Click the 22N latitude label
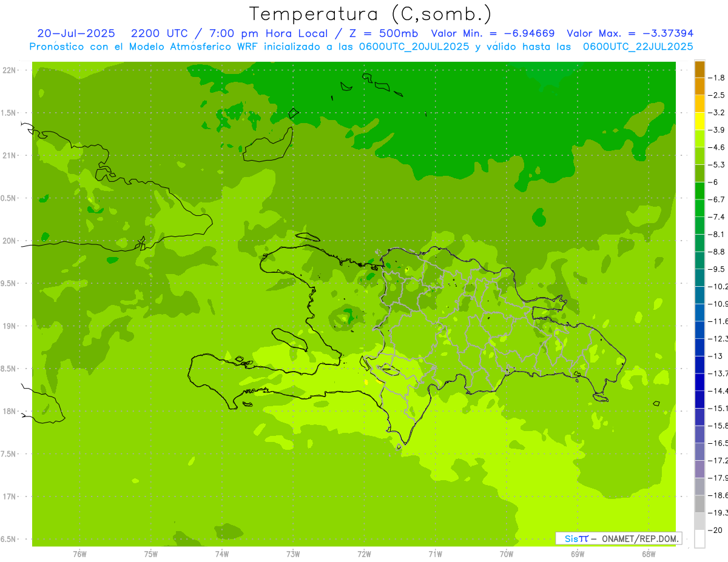Screen dimensions: 728x562 coord(9,70)
